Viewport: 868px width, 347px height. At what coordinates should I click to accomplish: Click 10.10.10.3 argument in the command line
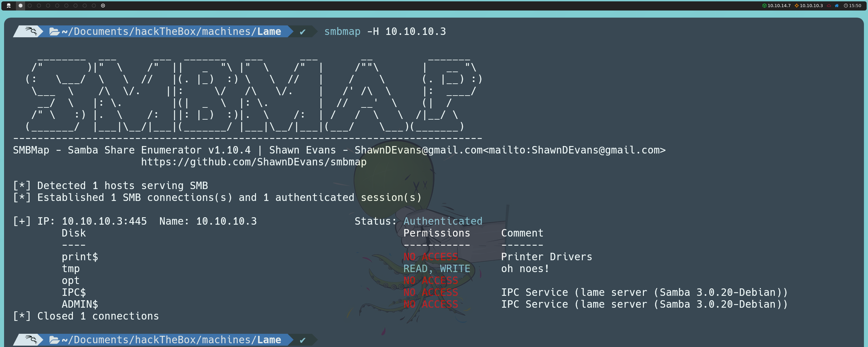416,32
